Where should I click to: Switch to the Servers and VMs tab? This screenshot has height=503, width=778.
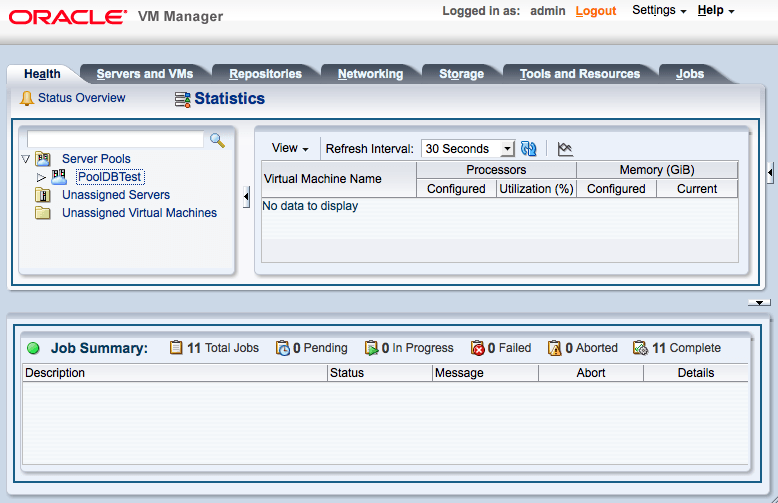click(144, 74)
